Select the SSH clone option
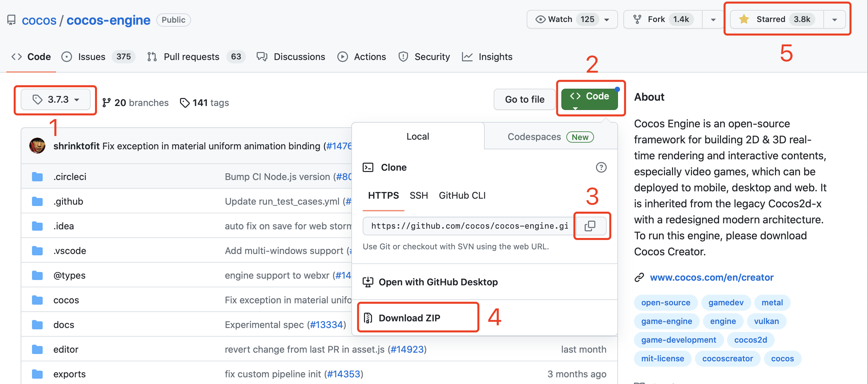Screen dimensions: 868x384 pos(419,195)
